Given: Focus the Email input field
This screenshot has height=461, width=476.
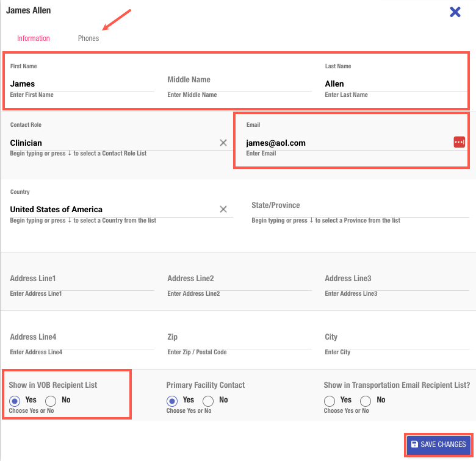Looking at the screenshot, I should click(348, 143).
